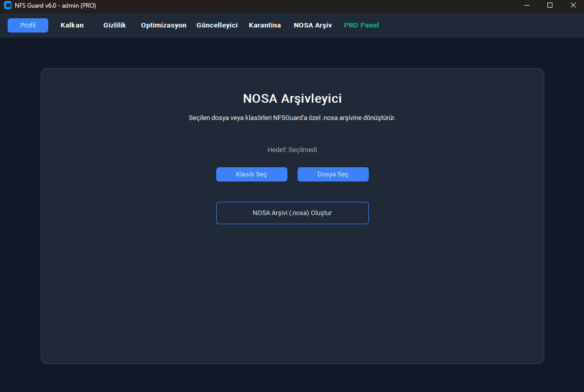The width and height of the screenshot is (584, 392).
Task: Go to the Gizlilik tab
Action: pyautogui.click(x=115, y=25)
